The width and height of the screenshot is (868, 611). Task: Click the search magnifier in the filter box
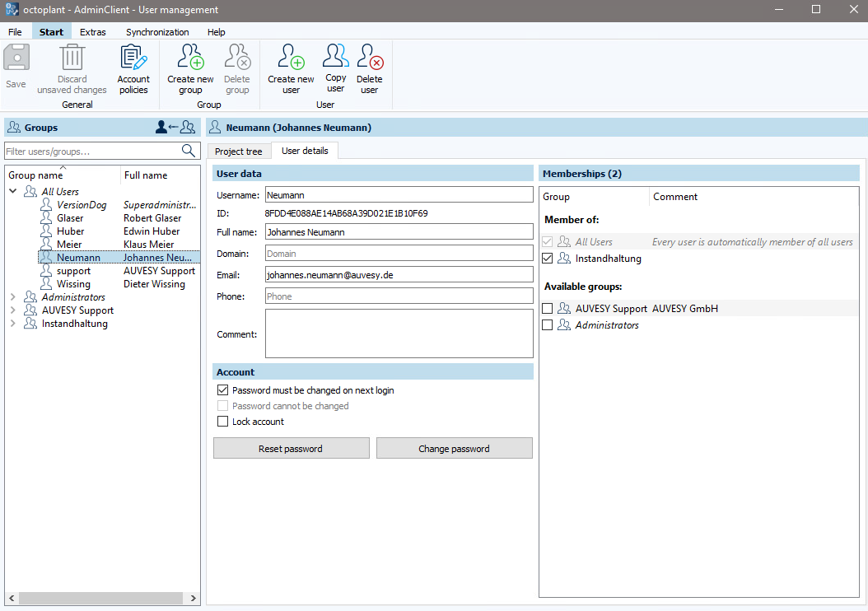[189, 151]
